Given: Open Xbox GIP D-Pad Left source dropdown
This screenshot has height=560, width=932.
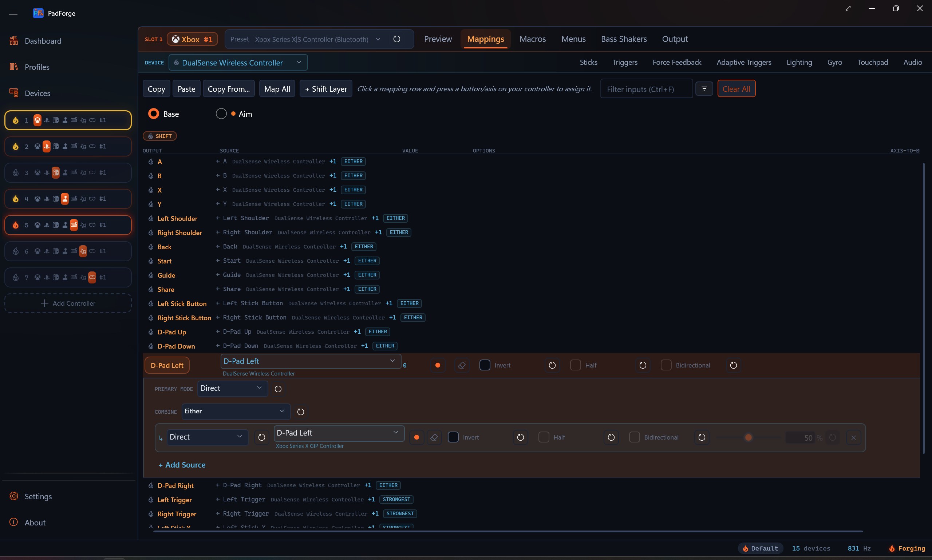Looking at the screenshot, I should click(339, 433).
